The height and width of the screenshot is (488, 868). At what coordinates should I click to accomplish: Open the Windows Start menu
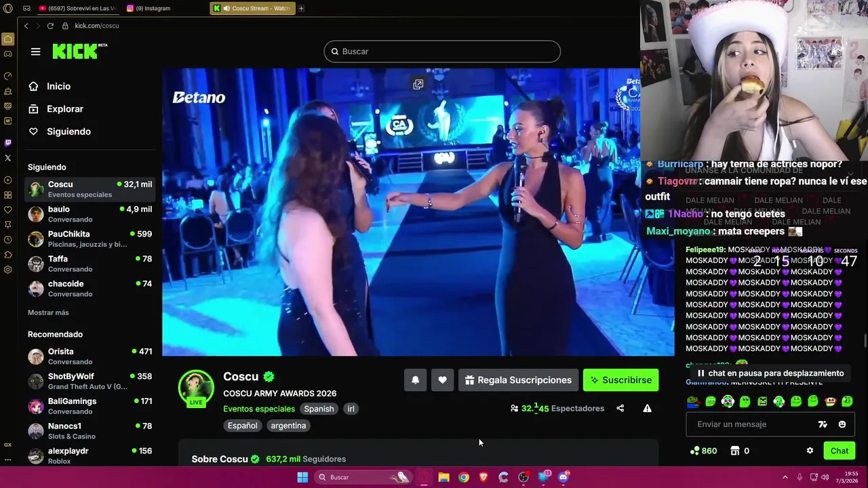[x=302, y=477]
